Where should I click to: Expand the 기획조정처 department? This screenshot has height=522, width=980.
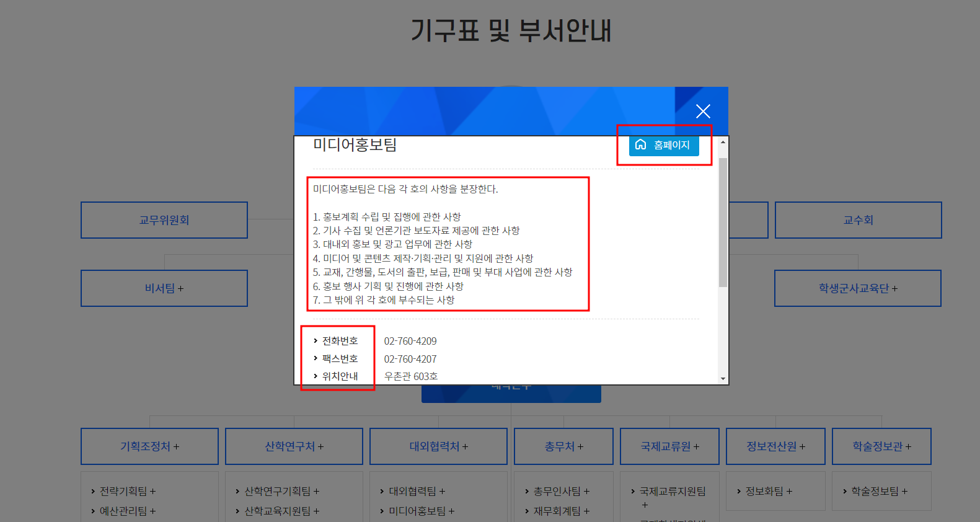149,446
